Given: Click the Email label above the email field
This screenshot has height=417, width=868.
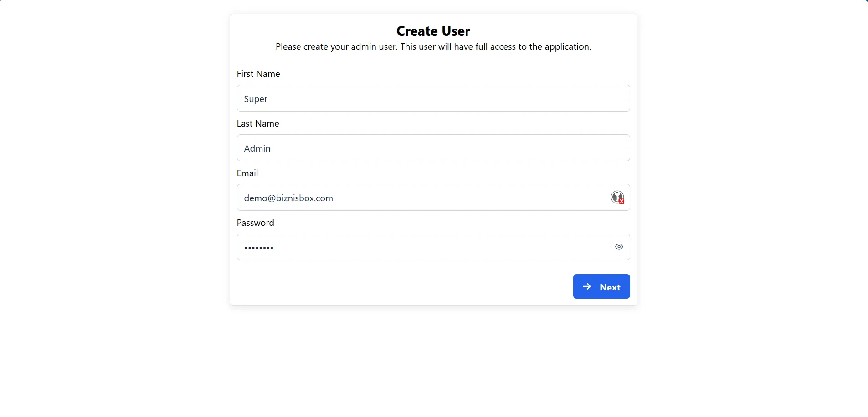Looking at the screenshot, I should [x=247, y=173].
